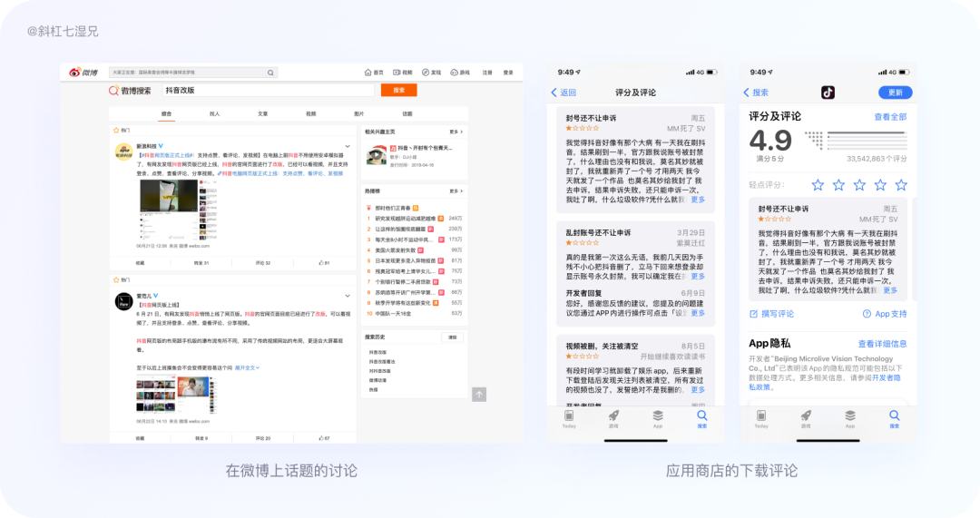Tap TikTok app icon in app page header

tap(828, 93)
